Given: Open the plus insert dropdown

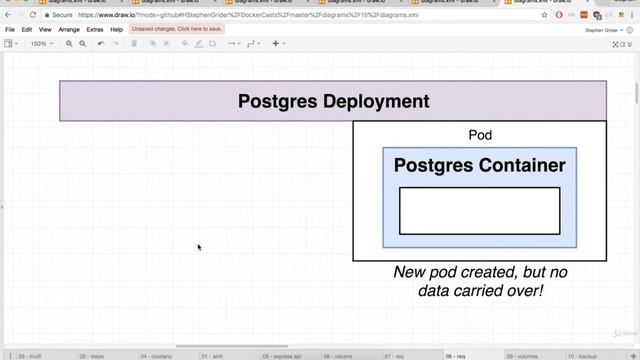Looking at the screenshot, I should [x=278, y=44].
